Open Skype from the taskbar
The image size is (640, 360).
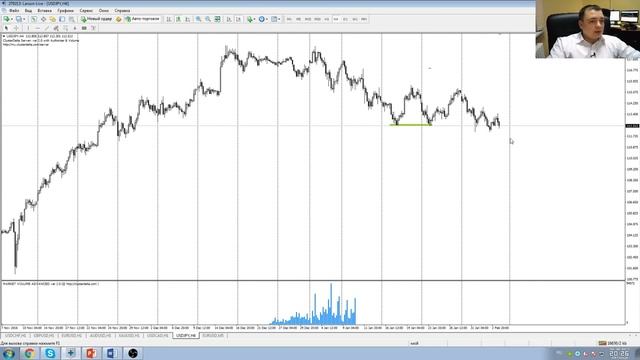[50, 353]
